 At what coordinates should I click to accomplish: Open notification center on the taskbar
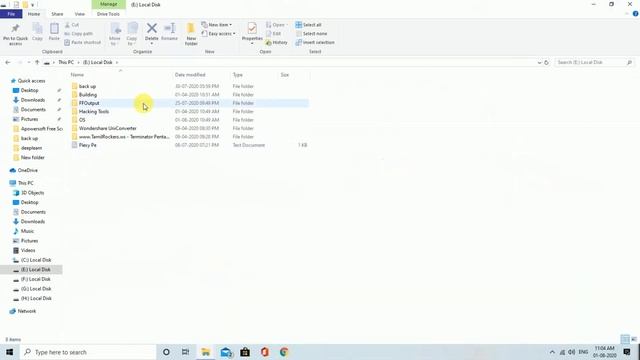[627, 352]
